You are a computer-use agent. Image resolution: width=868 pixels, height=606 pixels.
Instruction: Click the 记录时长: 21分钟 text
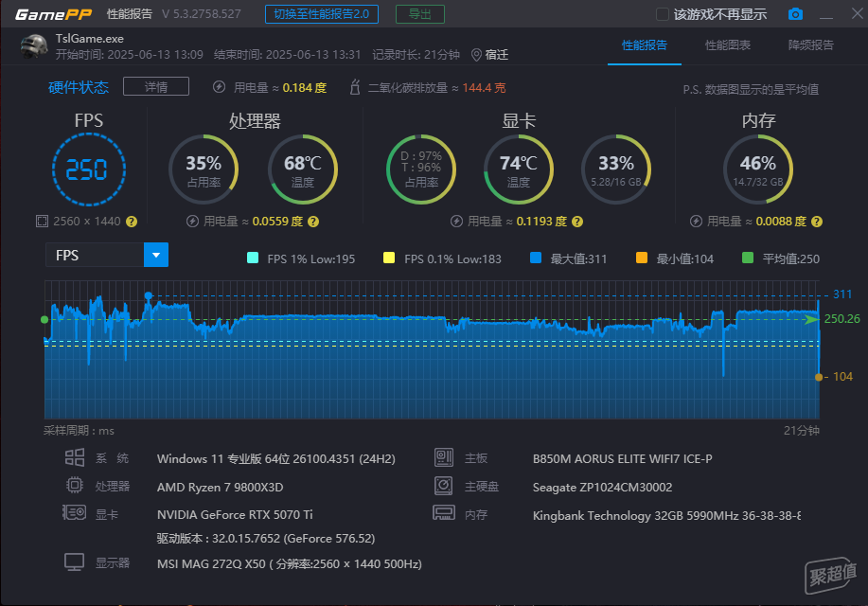click(416, 55)
